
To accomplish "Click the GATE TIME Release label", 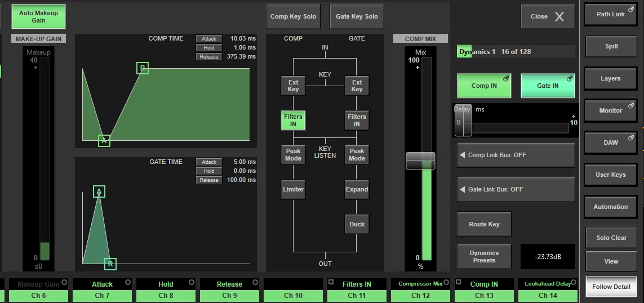I will pos(209,180).
